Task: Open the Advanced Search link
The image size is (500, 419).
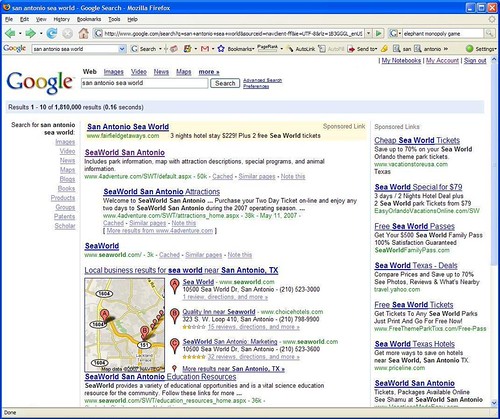Action: pyautogui.click(x=262, y=80)
